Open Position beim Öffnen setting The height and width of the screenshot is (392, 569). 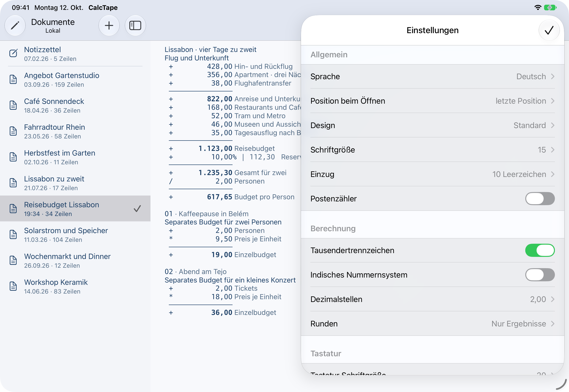(432, 101)
